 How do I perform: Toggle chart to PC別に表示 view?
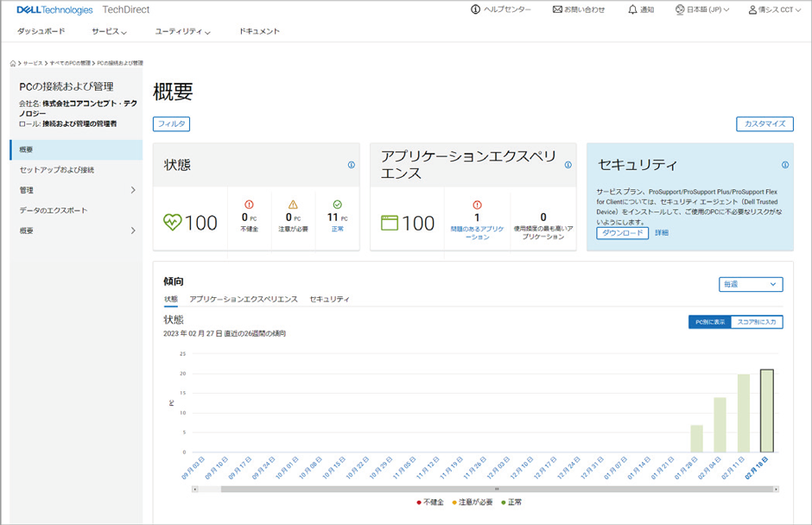coord(709,322)
